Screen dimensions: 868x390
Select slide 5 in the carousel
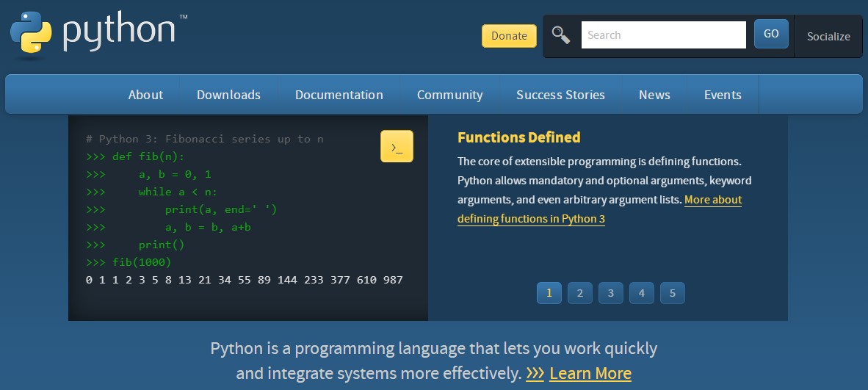[x=673, y=293]
